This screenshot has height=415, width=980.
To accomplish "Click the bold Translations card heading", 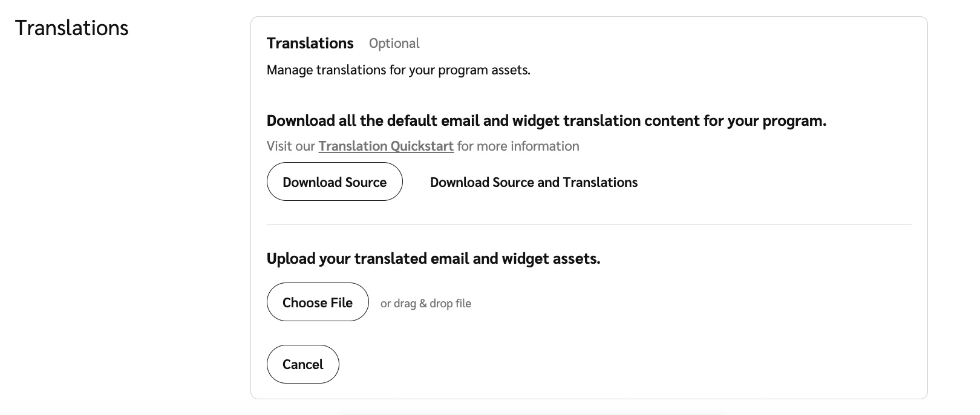I will pos(310,44).
